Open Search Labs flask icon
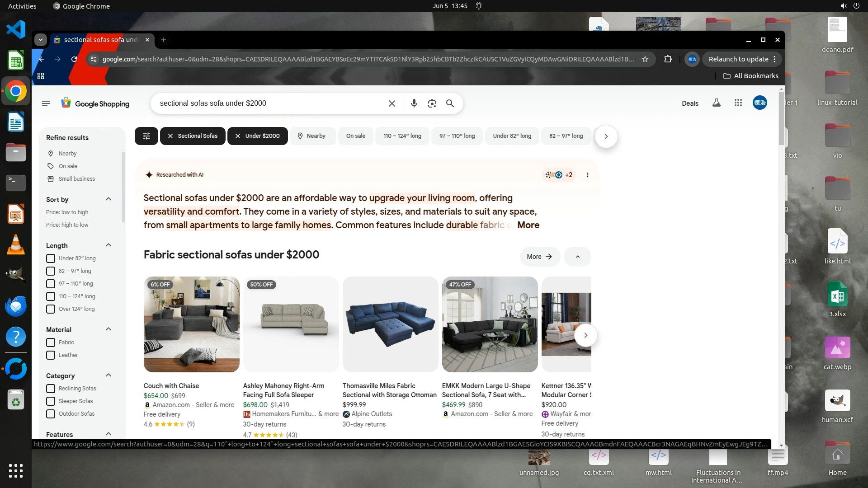The width and height of the screenshot is (868, 488). click(717, 103)
